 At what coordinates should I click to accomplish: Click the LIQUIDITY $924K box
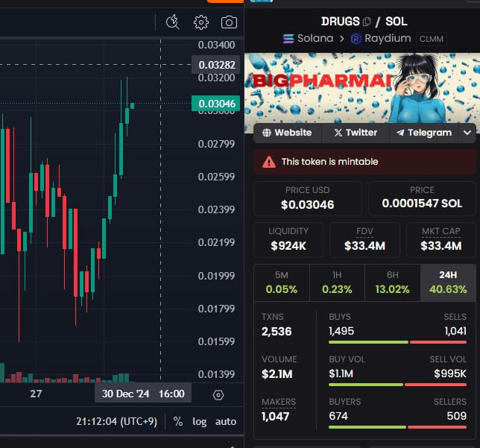pos(288,240)
